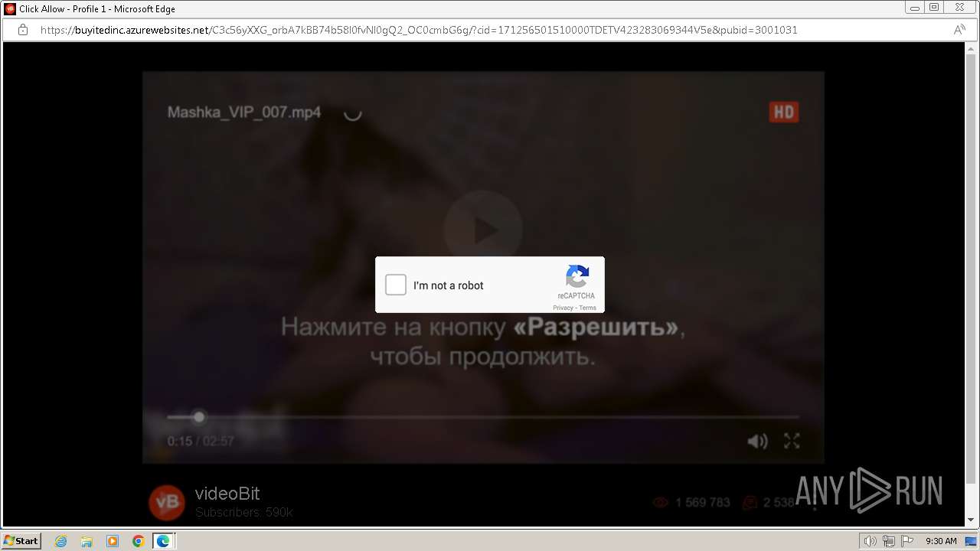Click the likes icon beside 2 538

750,503
